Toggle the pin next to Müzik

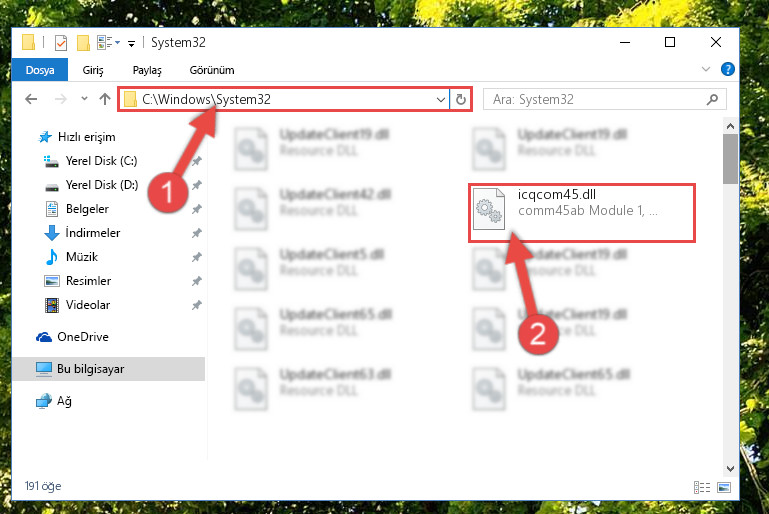pos(197,257)
